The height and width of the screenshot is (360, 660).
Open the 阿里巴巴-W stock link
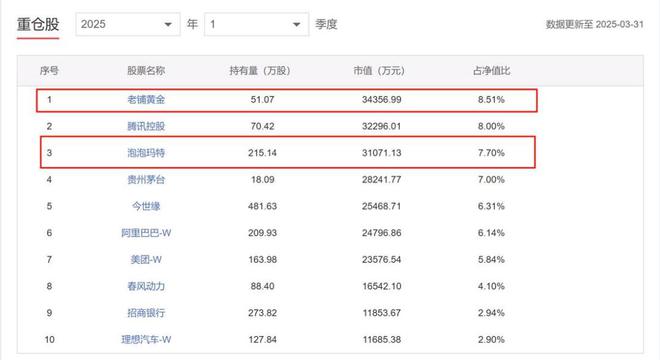pos(146,233)
